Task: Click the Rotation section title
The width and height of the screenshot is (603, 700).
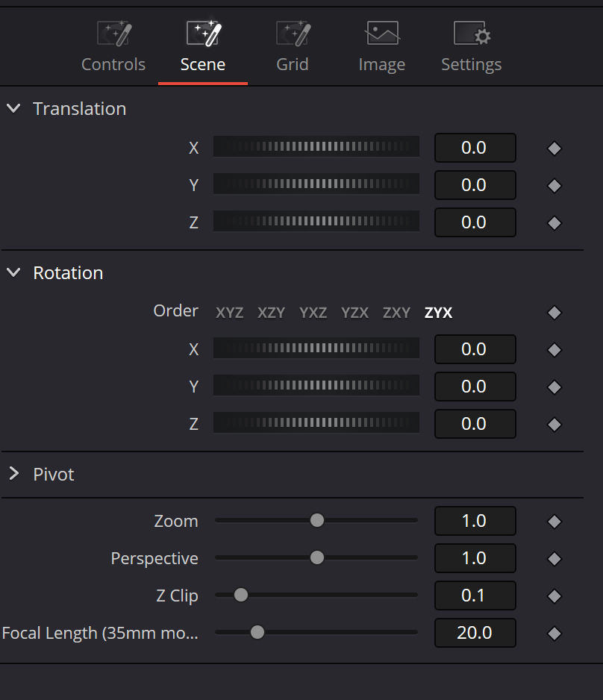Action: pyautogui.click(x=68, y=273)
